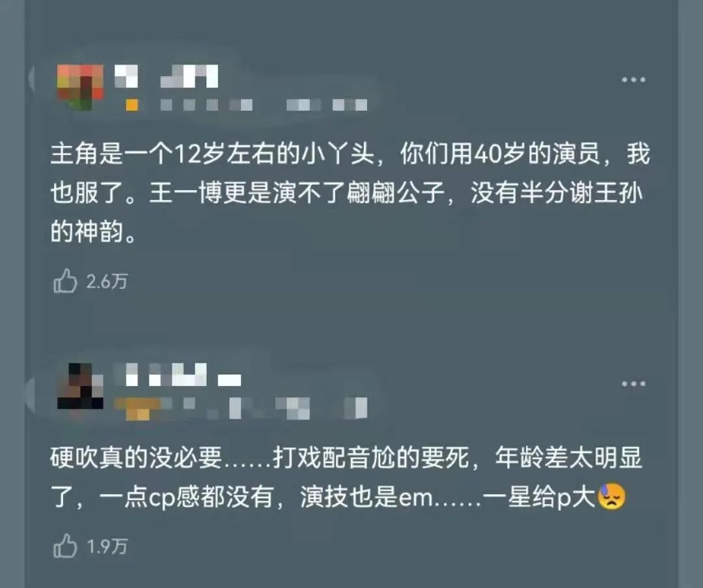This screenshot has width=703, height=588.
Task: Like the comment about the 12岁 小丫头
Action: click(65, 281)
